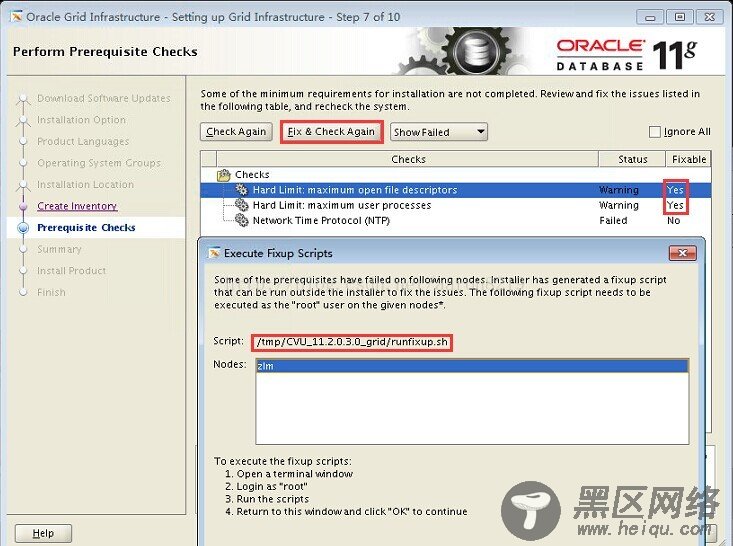The height and width of the screenshot is (546, 733).
Task: Maximize the Oracle Grid Infrastructure window
Action: pyautogui.click(x=680, y=17)
